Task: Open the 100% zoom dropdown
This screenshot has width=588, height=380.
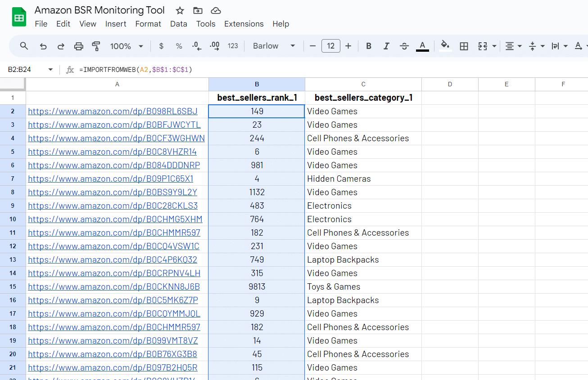Action: tap(127, 46)
